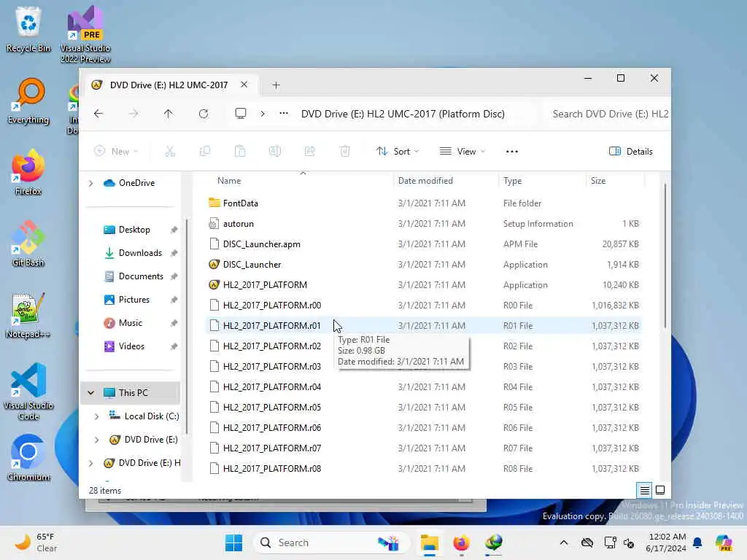Open Firefox desktop icon
747x560 pixels.
(28, 172)
